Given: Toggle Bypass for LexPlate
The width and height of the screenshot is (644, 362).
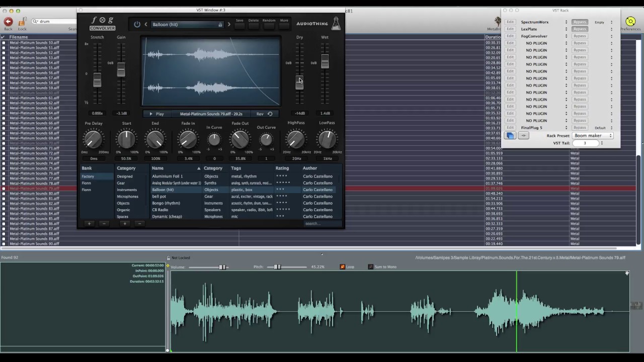Looking at the screenshot, I should click(580, 29).
